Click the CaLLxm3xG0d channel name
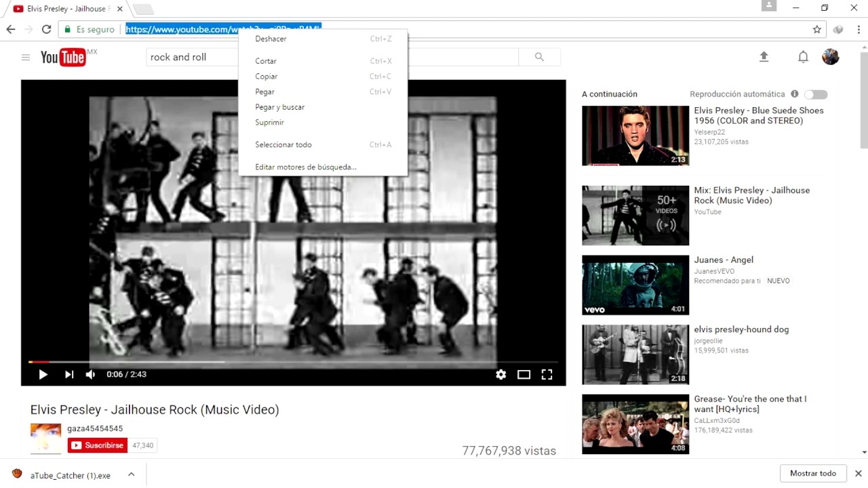 (718, 420)
